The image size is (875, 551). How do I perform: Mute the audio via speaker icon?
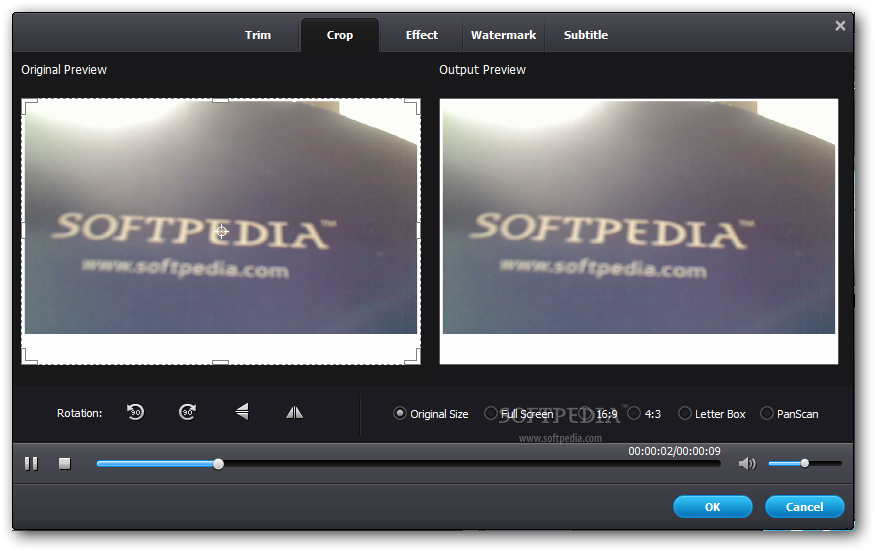[747, 463]
